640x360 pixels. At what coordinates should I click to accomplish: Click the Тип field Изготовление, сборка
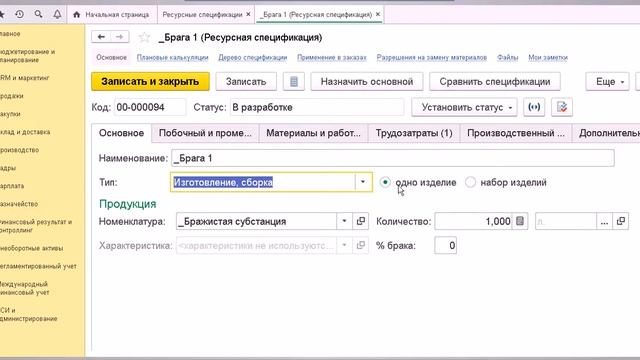click(x=263, y=182)
